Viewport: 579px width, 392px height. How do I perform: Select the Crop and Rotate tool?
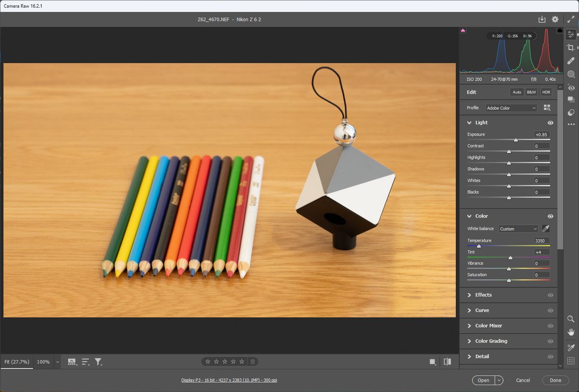click(572, 47)
